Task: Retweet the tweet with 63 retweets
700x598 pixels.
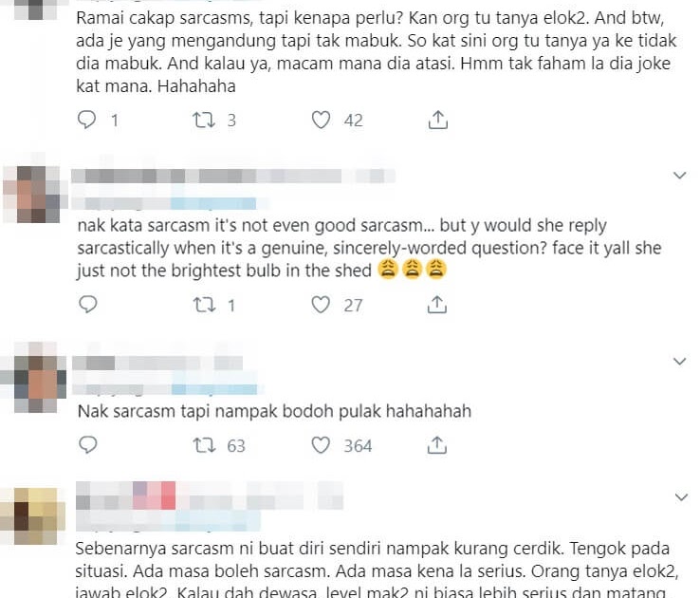Action: (204, 445)
